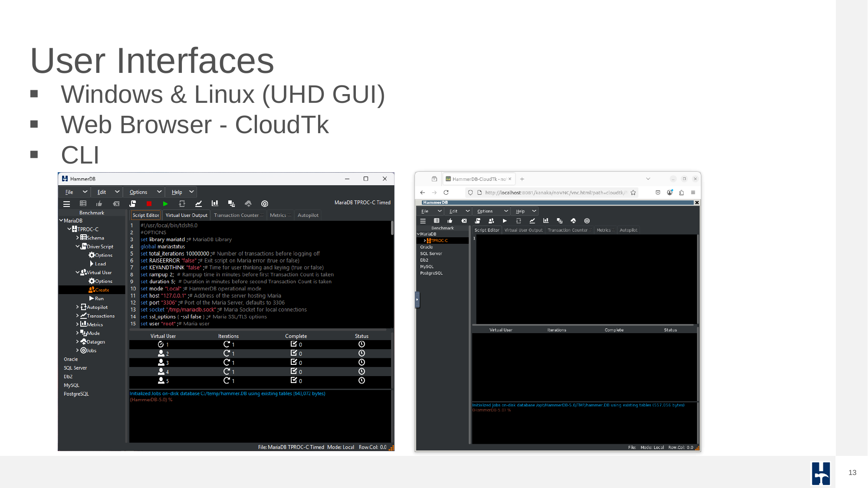Click the metrics bar-chart icon in the CloudTk toolbar
The width and height of the screenshot is (868, 488).
(546, 221)
